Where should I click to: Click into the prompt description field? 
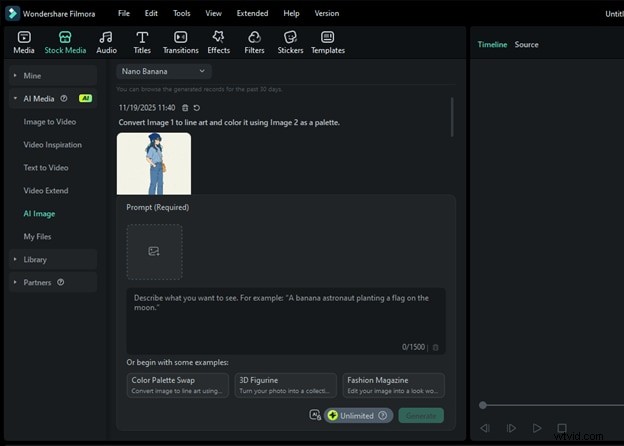(286, 321)
